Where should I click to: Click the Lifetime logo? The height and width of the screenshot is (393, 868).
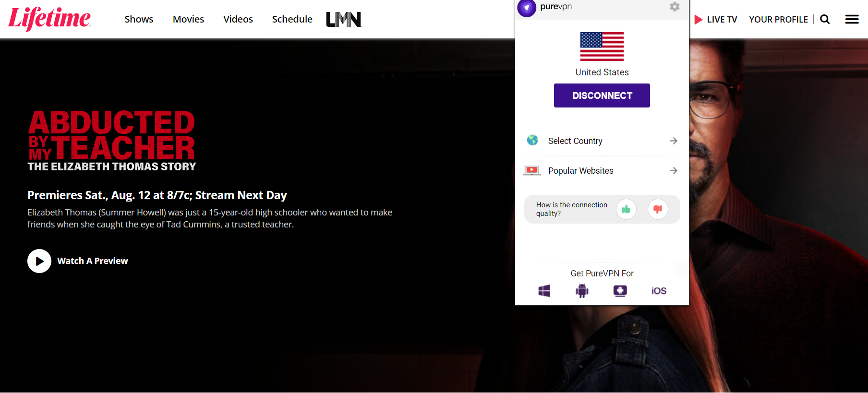point(49,19)
